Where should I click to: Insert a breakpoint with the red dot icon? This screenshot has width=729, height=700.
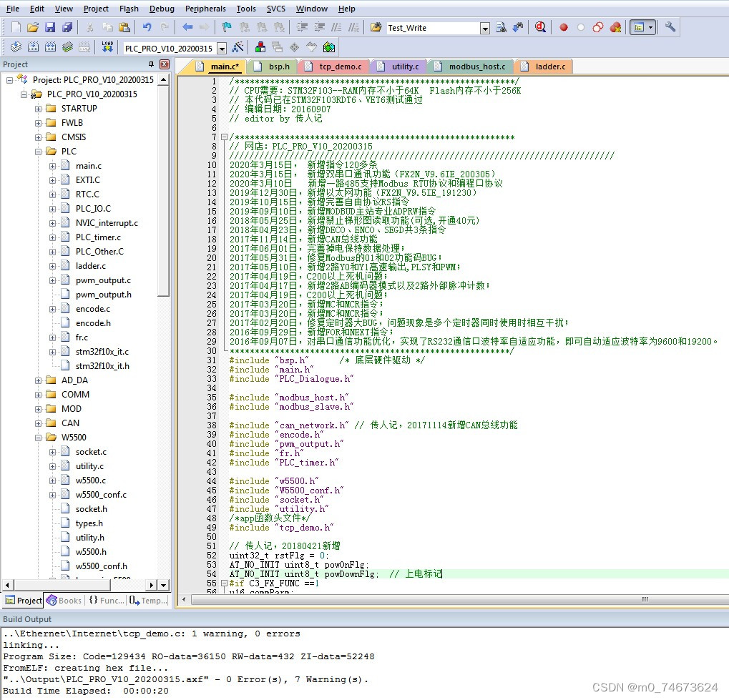(x=564, y=27)
